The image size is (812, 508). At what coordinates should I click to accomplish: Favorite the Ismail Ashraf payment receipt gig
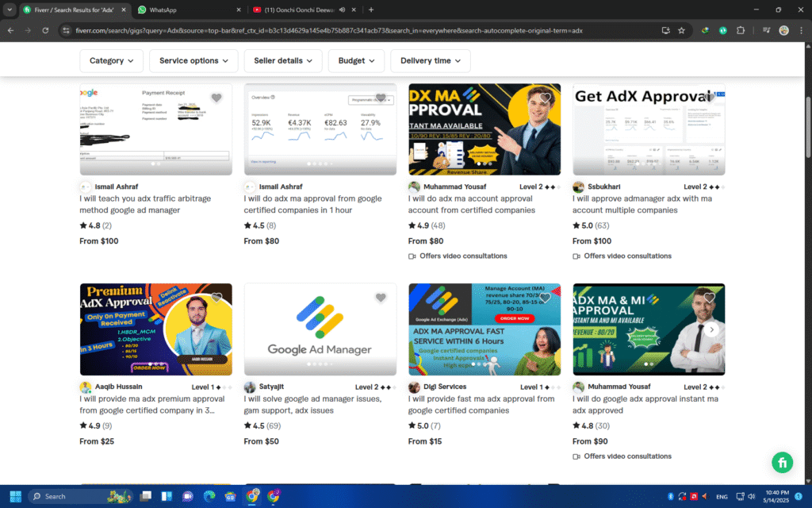point(216,98)
